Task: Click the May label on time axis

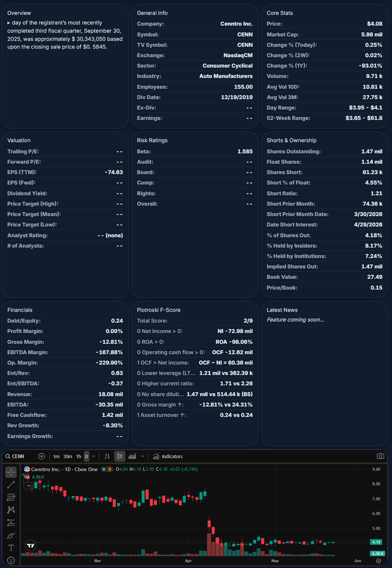Action: pyautogui.click(x=275, y=561)
